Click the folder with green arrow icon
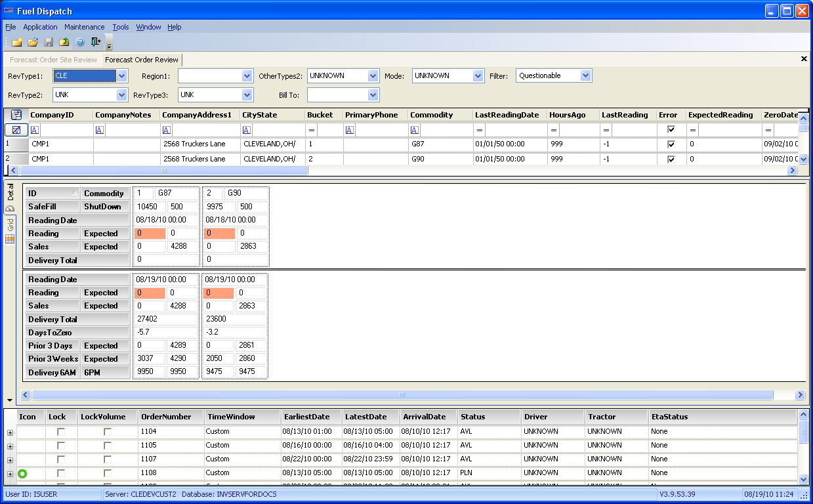Viewport: 813px width, 504px height. tap(64, 43)
